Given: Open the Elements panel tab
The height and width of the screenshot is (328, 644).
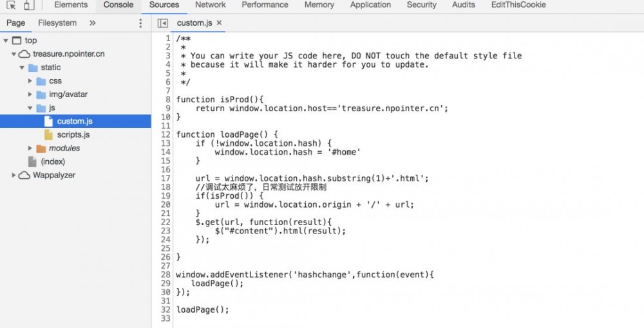Looking at the screenshot, I should tap(71, 5).
